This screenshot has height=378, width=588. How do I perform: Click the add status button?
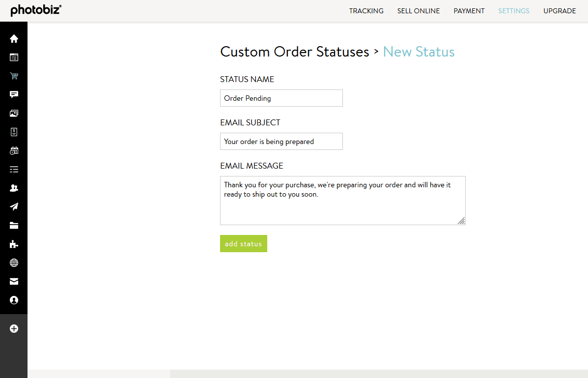click(x=244, y=244)
